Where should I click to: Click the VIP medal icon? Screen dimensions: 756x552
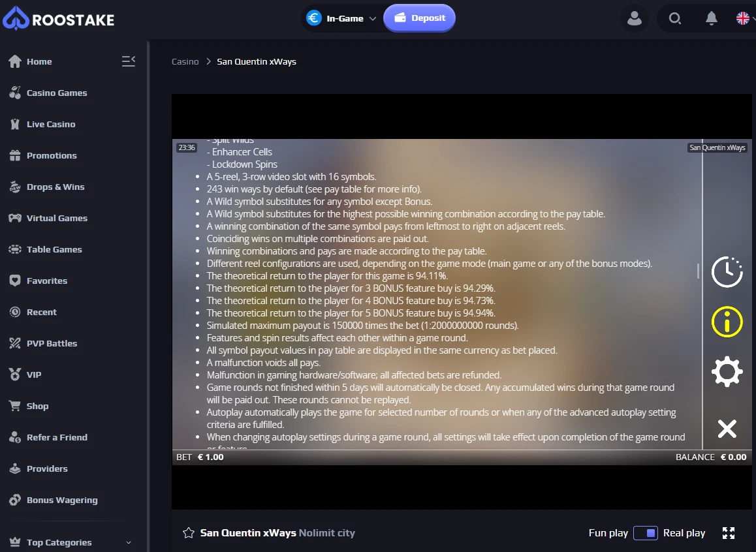click(15, 375)
